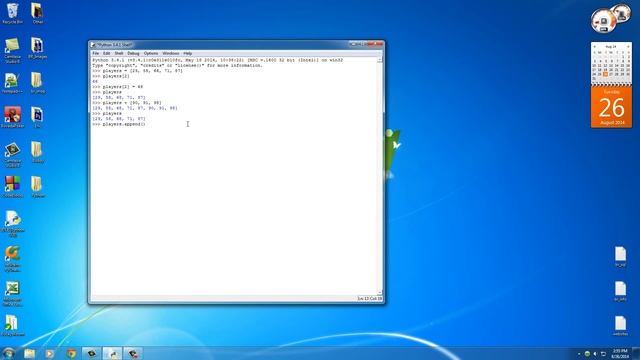
Task: Open the Options menu
Action: click(151, 53)
